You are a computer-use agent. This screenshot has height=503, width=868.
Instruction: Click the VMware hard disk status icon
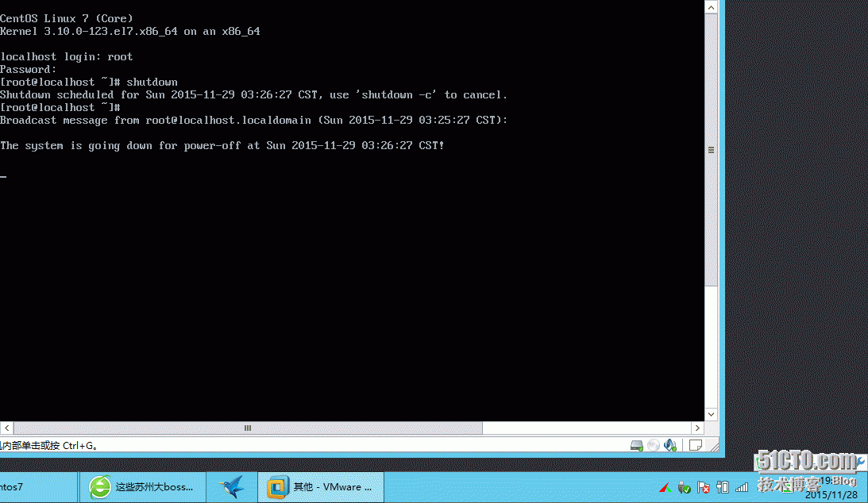point(637,446)
